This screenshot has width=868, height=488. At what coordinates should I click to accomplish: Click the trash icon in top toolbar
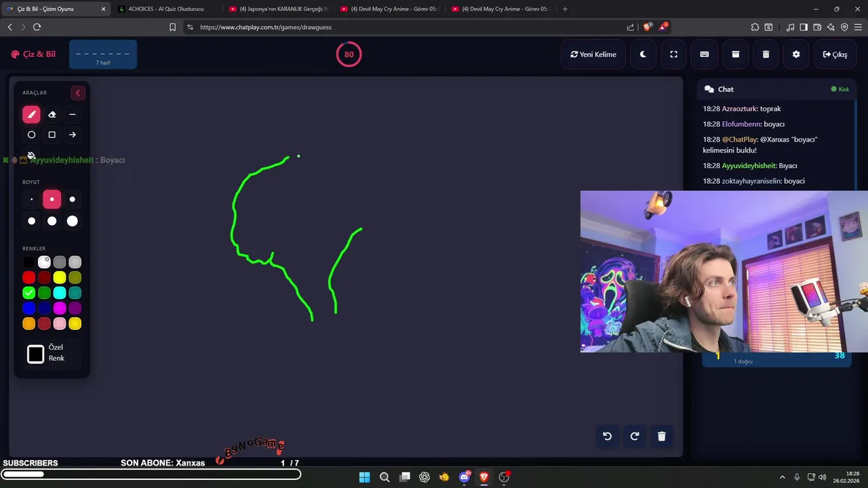coord(766,54)
